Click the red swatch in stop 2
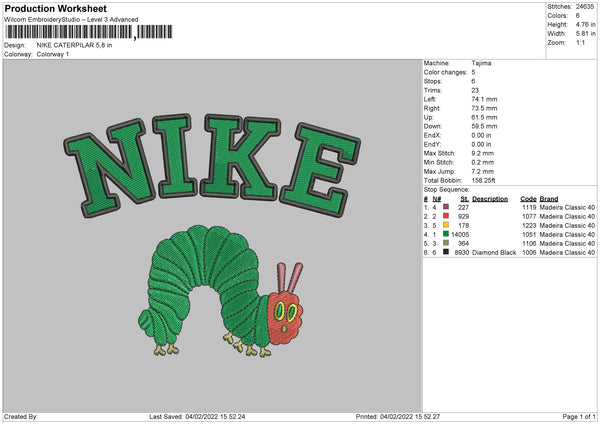This screenshot has width=600, height=424. click(446, 216)
